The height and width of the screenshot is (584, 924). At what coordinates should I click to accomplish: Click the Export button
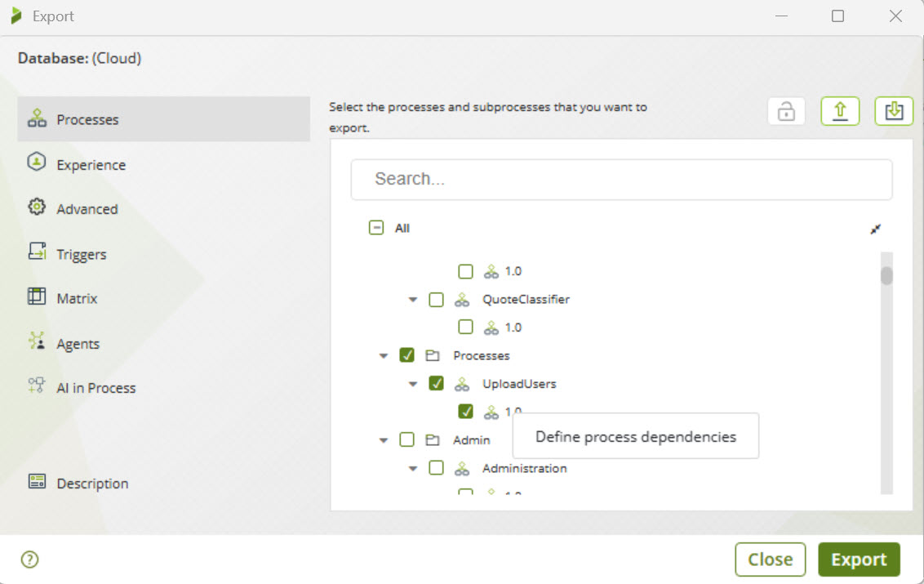pos(859,559)
